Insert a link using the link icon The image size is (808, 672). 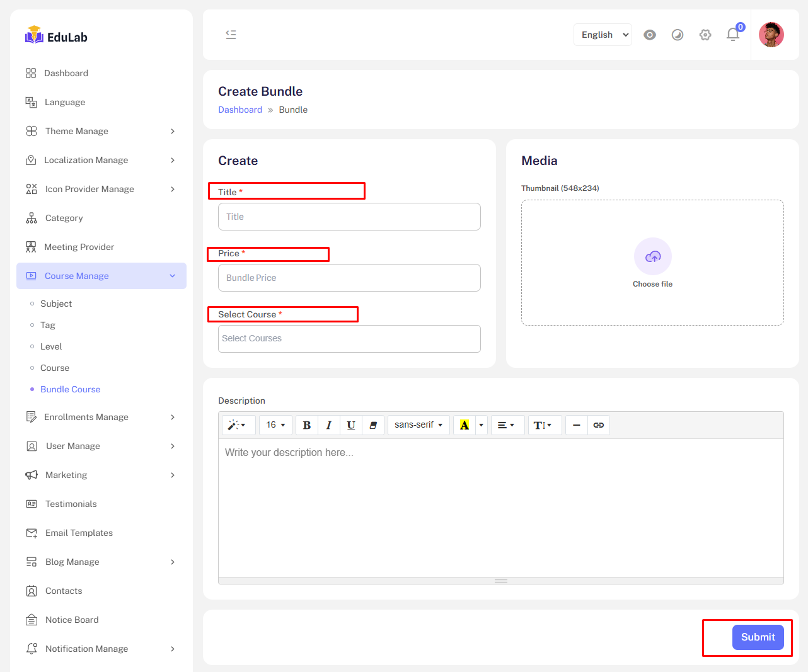pyautogui.click(x=599, y=425)
